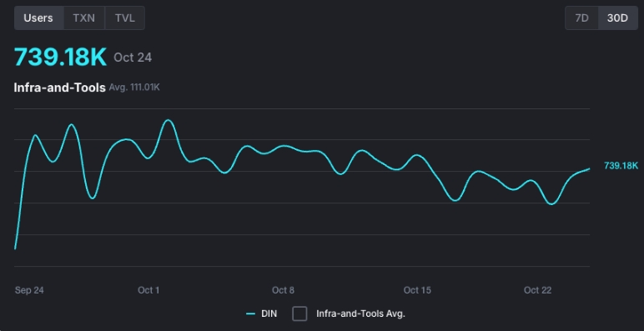Click the Infra-and-Tools Avg. legend text
The width and height of the screenshot is (644, 331).
[360, 314]
